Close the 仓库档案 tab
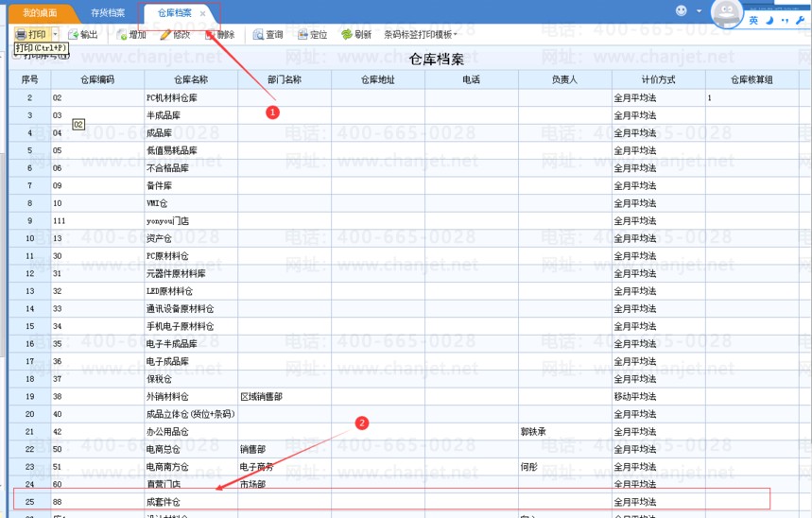 (x=202, y=13)
